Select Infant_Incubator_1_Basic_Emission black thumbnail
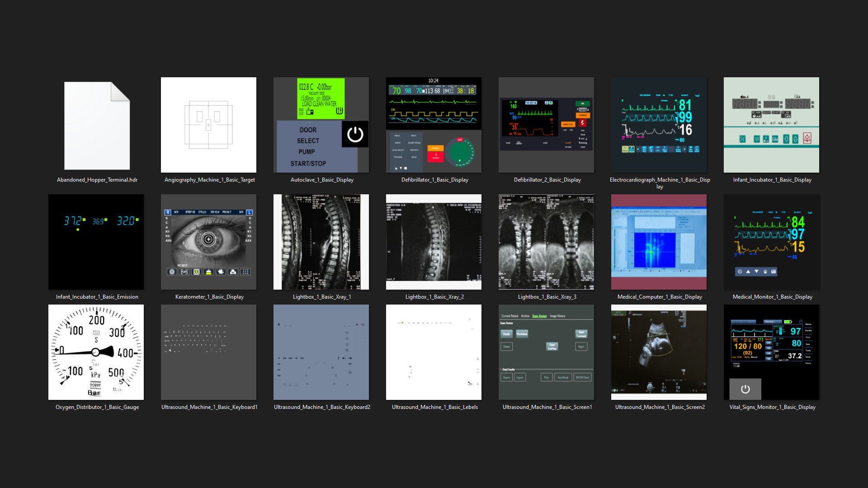 (96, 242)
